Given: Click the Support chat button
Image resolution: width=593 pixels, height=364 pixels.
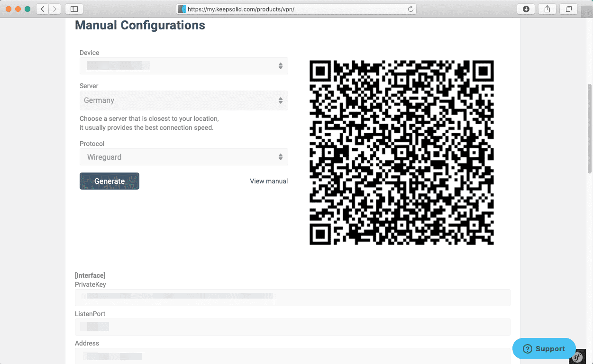Looking at the screenshot, I should [x=544, y=349].
